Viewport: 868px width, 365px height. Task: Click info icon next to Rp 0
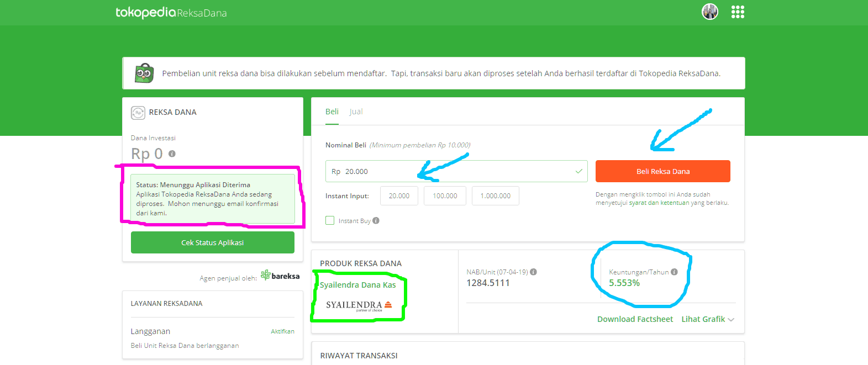[172, 154]
